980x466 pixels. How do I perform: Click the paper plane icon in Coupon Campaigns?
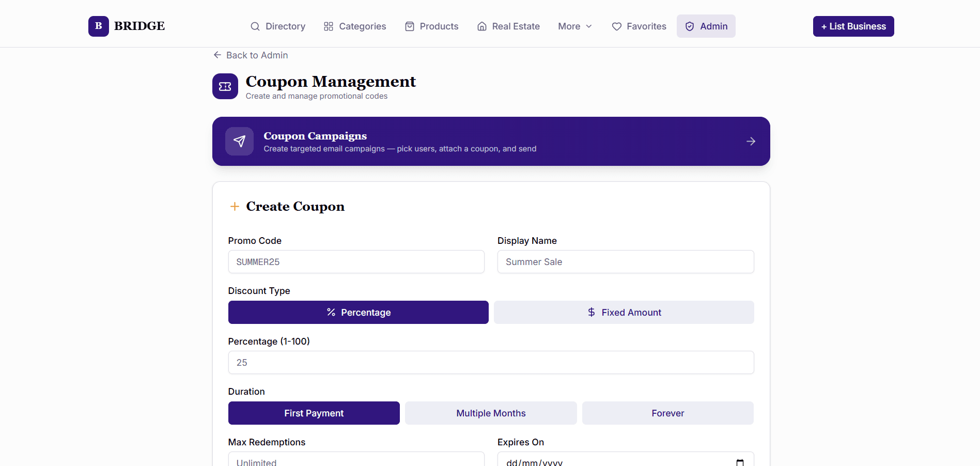click(239, 141)
